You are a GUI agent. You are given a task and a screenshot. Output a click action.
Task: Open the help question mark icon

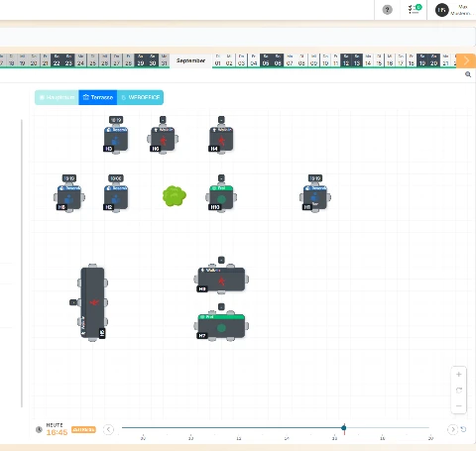pos(387,10)
